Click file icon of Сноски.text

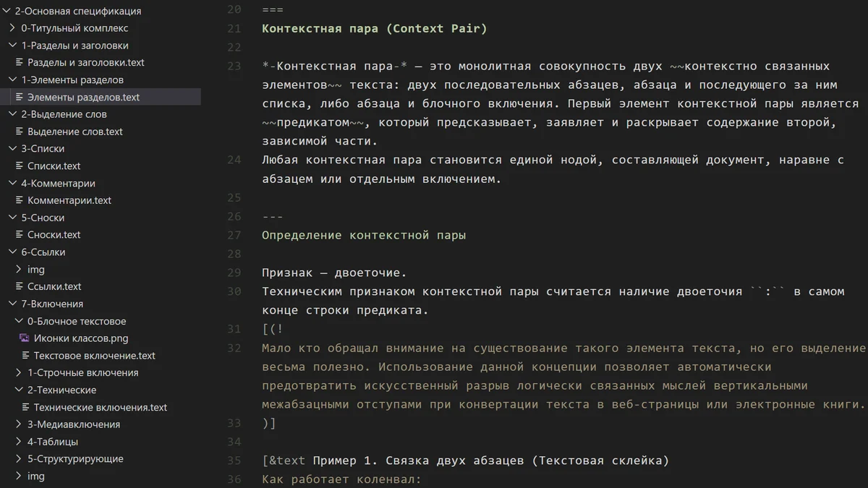pyautogui.click(x=20, y=235)
